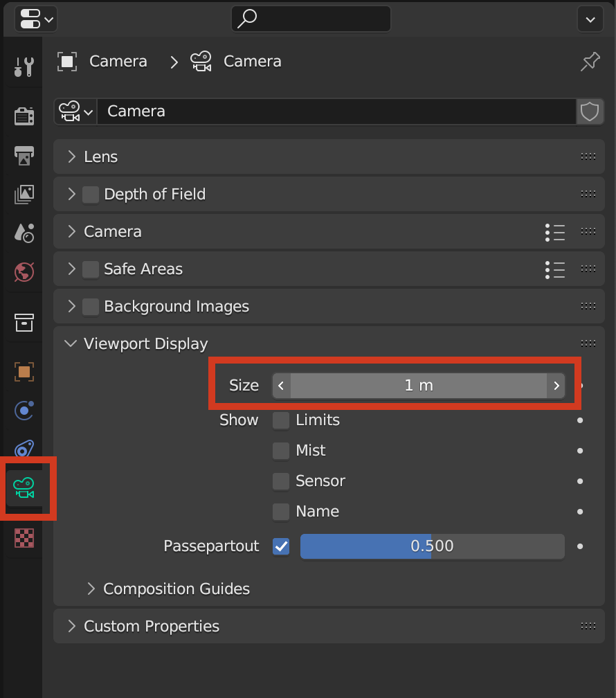This screenshot has width=616, height=698.
Task: Open the Scene Properties tab
Action: tap(23, 233)
